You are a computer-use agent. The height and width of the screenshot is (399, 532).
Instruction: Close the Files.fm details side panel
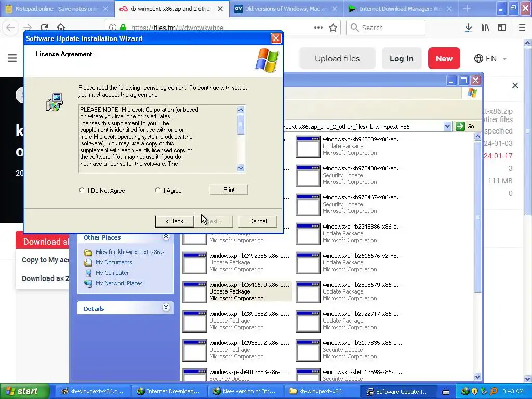(x=515, y=86)
